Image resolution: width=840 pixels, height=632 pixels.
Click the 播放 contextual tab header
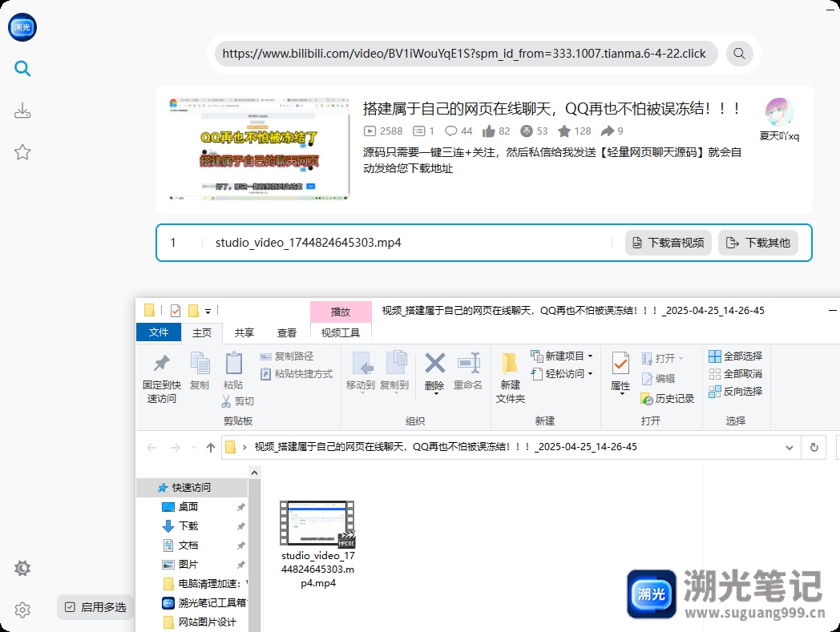pos(341,312)
